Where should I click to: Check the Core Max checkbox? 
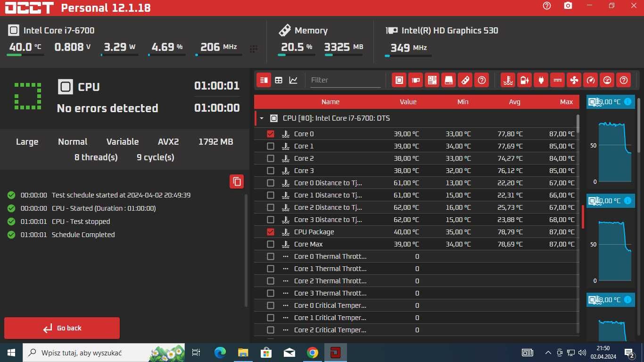(270, 244)
